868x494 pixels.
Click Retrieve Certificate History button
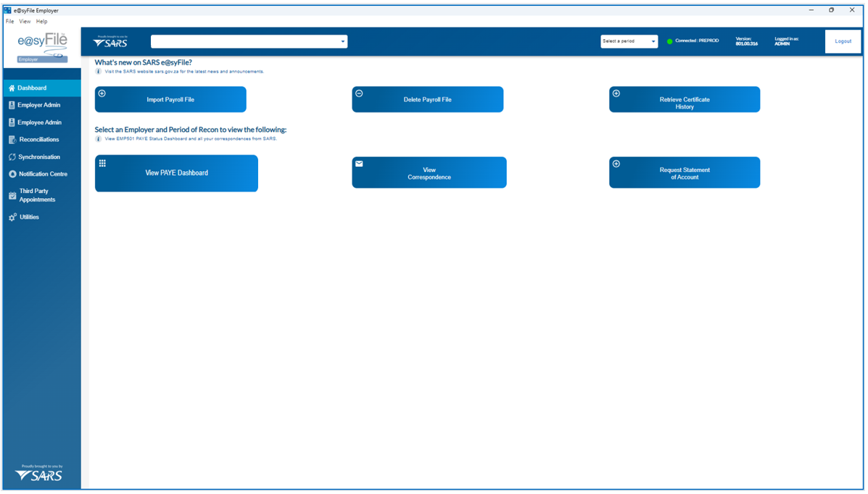point(685,100)
